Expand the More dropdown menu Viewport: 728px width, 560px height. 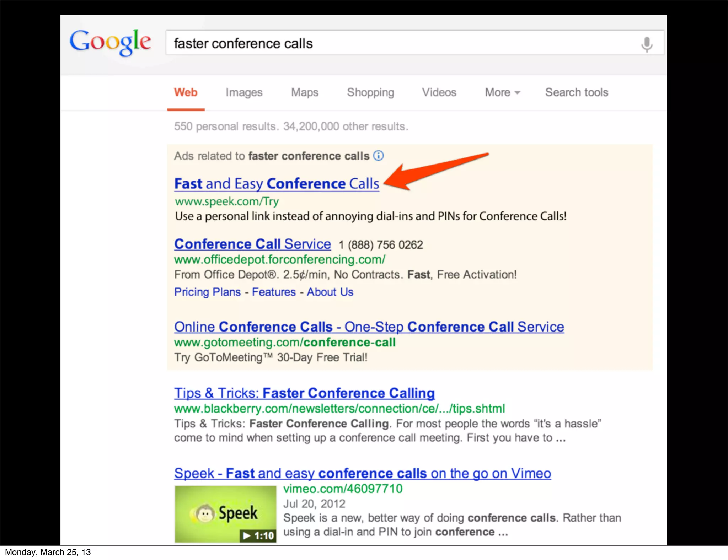click(502, 92)
